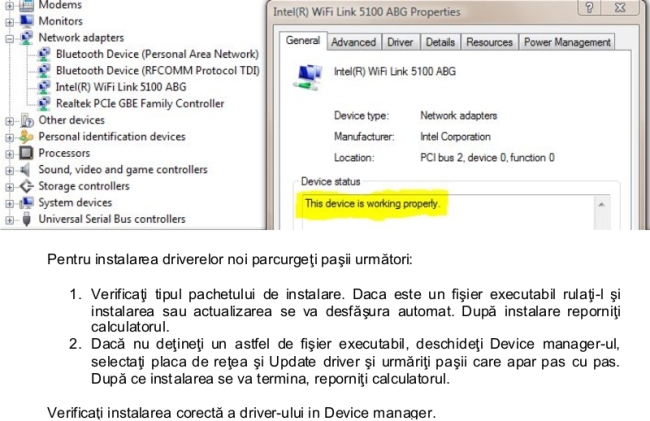
Task: Click the Other devices category icon
Action: [27, 120]
